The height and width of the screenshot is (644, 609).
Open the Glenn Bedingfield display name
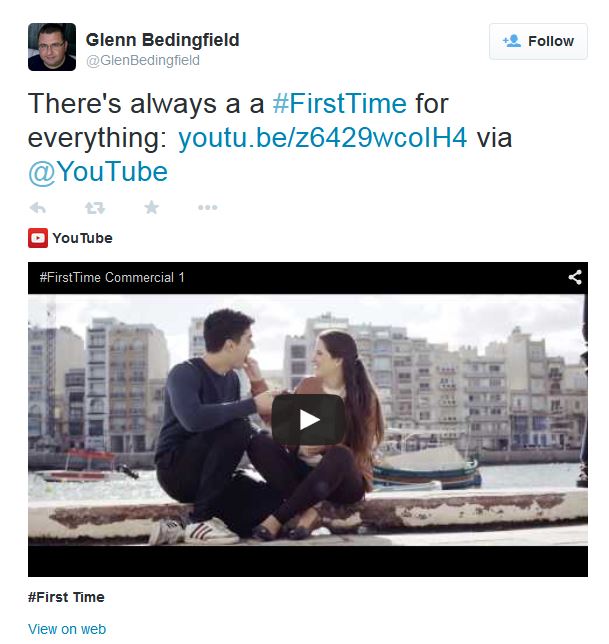coord(163,40)
